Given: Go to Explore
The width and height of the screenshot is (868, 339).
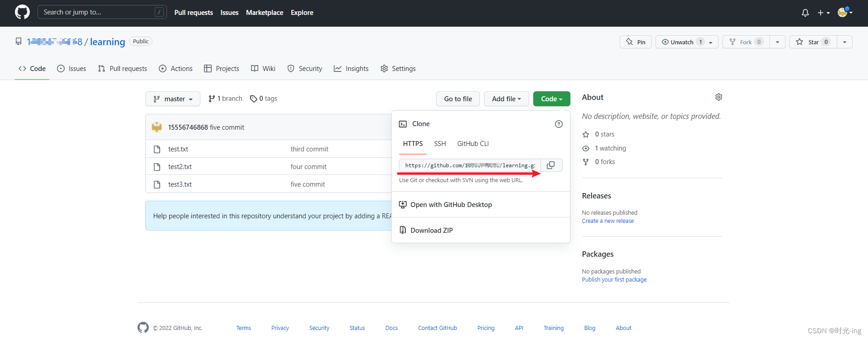Looking at the screenshot, I should point(302,13).
